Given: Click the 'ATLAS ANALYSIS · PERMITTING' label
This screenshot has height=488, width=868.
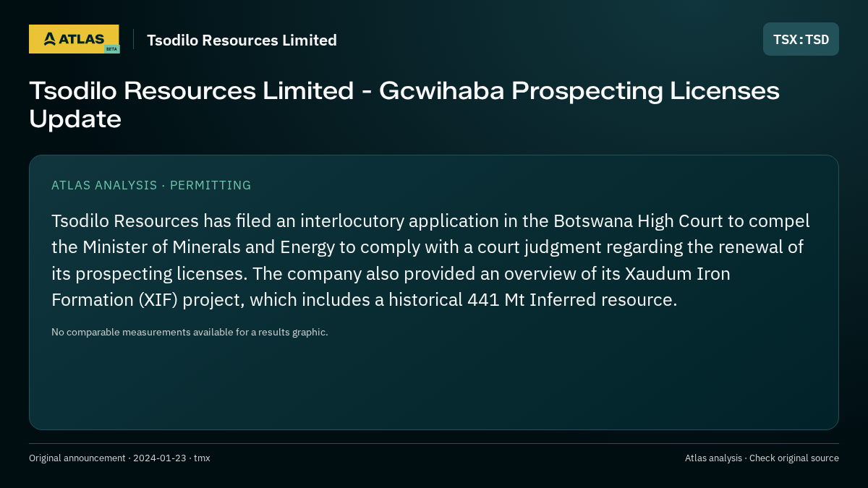Looking at the screenshot, I should 151,185.
